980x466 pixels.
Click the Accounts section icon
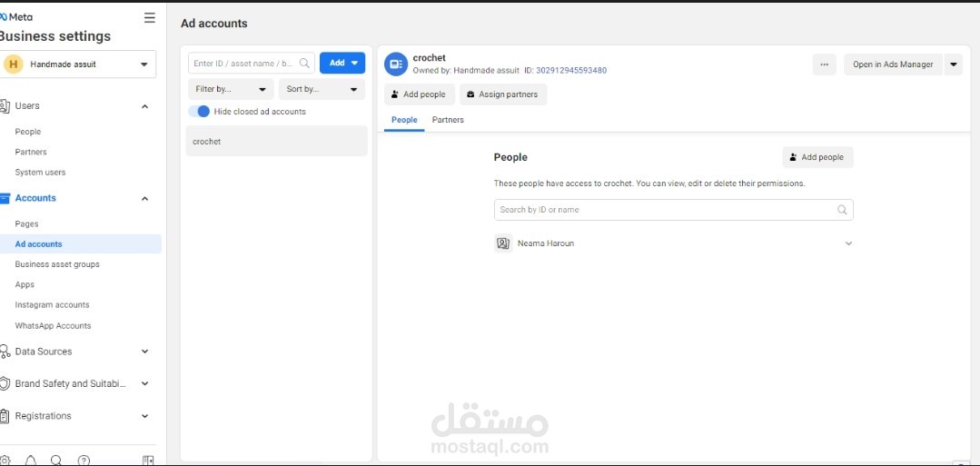(5, 198)
